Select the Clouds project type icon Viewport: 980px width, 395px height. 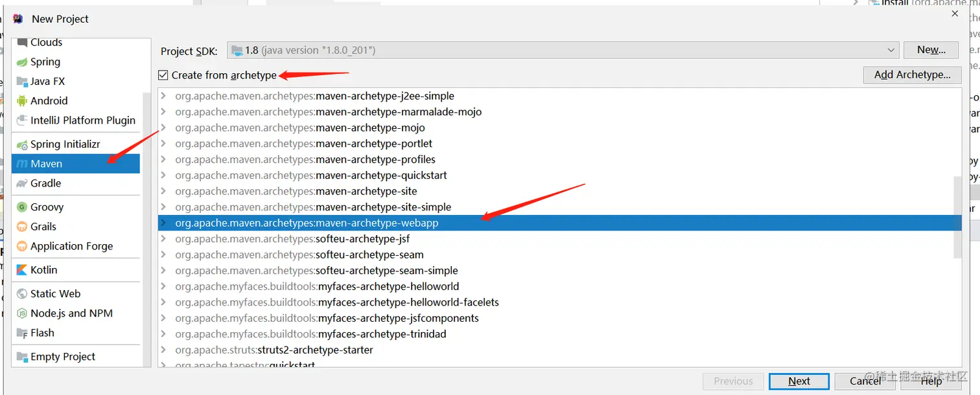click(22, 43)
